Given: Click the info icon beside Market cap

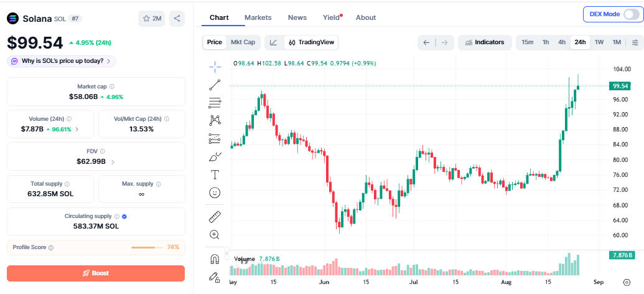Looking at the screenshot, I should (112, 87).
